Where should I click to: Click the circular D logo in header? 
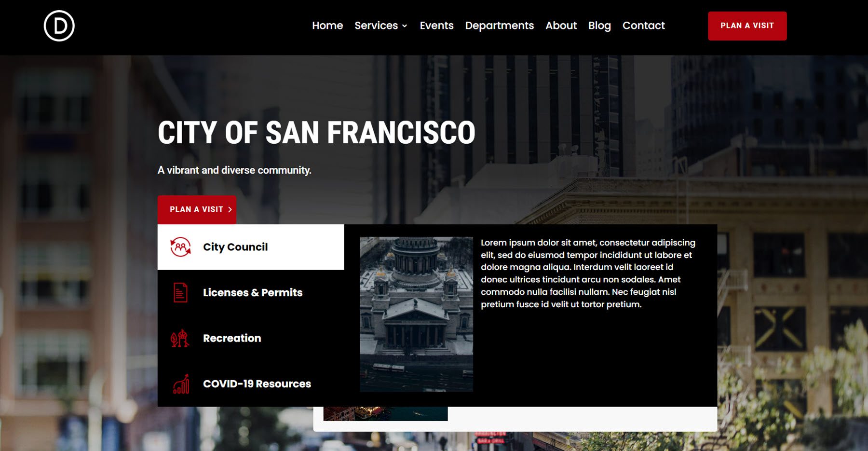[59, 26]
